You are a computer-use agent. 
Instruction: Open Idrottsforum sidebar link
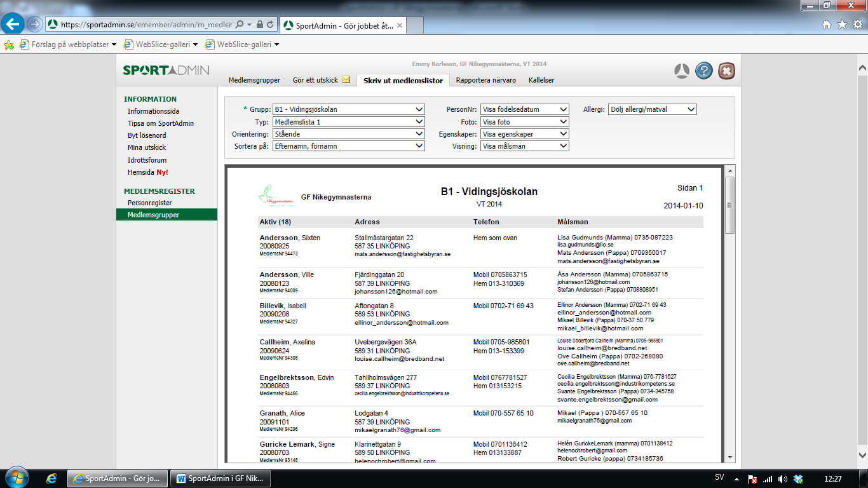pyautogui.click(x=147, y=160)
